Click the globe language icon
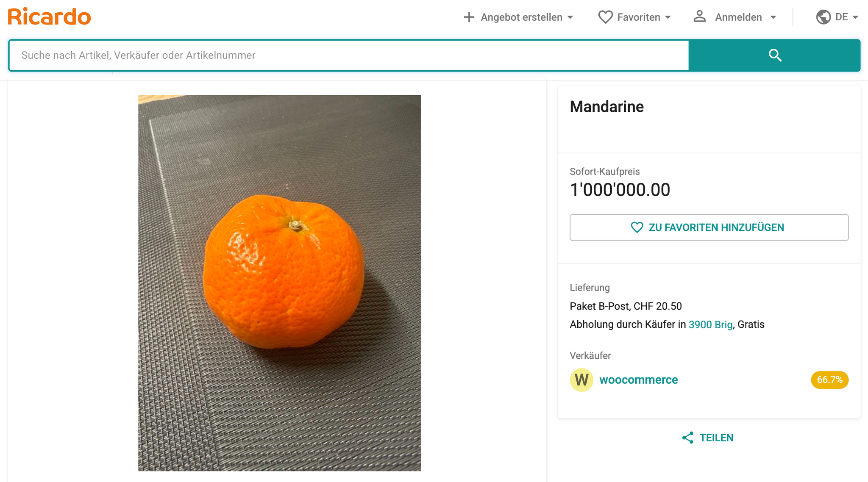This screenshot has height=482, width=868. (823, 17)
